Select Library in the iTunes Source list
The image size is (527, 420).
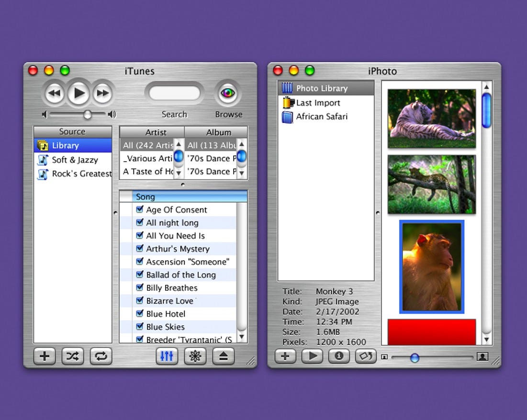[73, 145]
